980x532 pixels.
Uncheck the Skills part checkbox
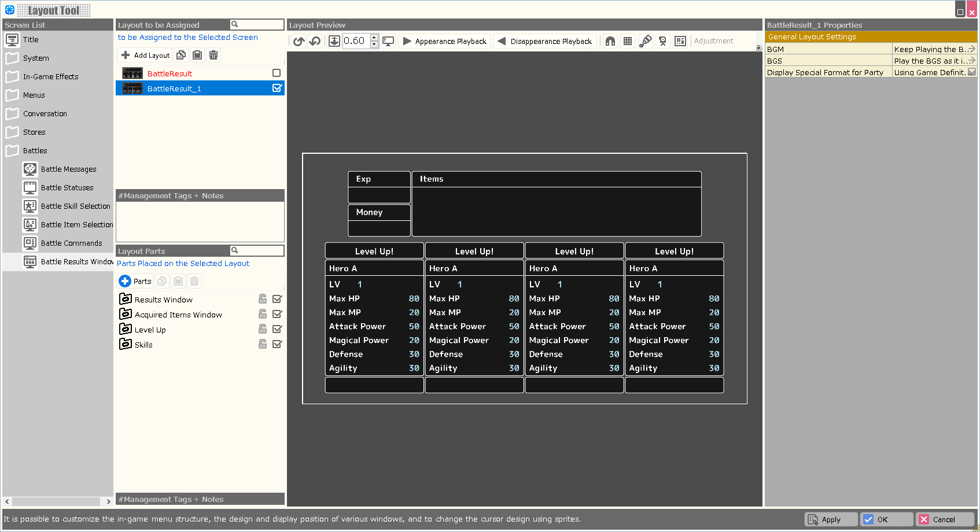pyautogui.click(x=277, y=344)
